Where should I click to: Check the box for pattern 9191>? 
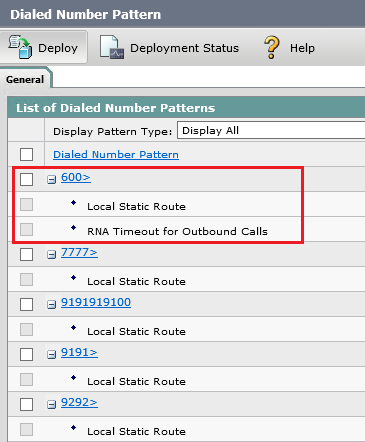[26, 354]
